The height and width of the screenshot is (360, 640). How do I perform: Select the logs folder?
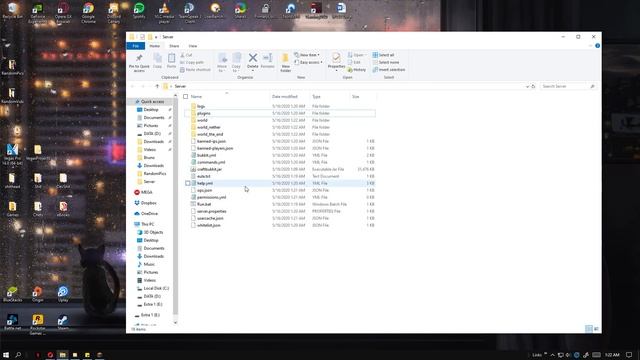point(201,106)
